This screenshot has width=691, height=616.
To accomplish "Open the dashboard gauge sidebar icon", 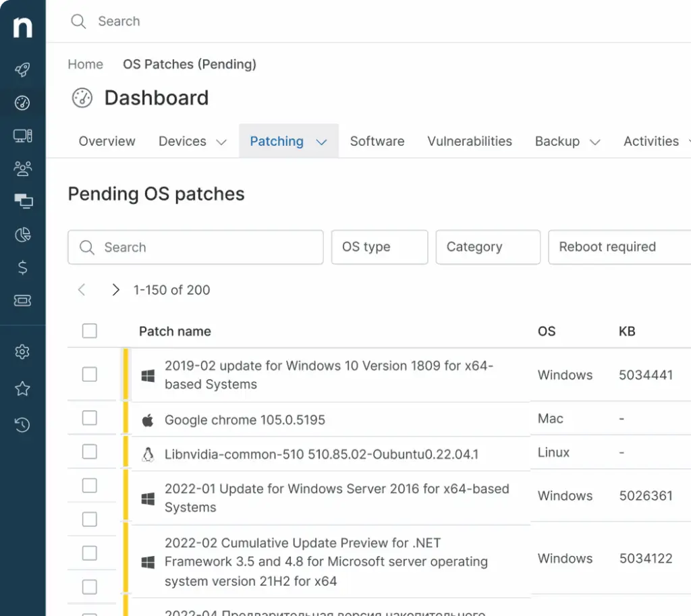I will pyautogui.click(x=22, y=103).
